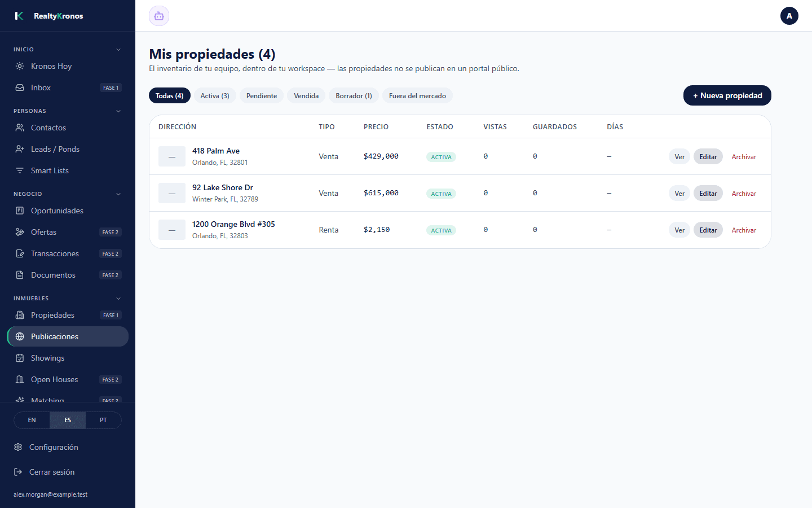Click the Smart Lists filter icon
Viewport: 812px width, 508px height.
[x=20, y=170]
